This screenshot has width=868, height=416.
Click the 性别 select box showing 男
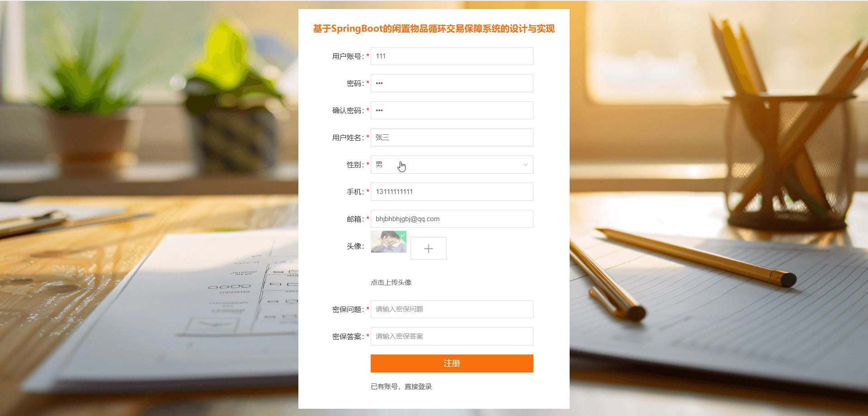tap(452, 165)
